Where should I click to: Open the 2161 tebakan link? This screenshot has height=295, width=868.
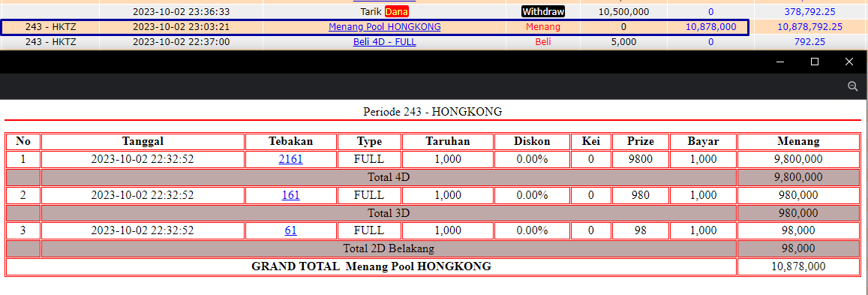290,159
